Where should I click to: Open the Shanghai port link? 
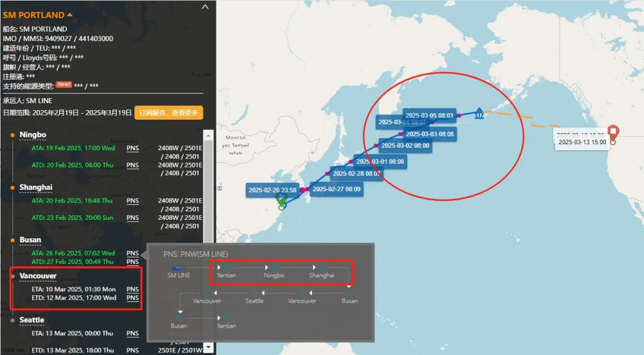[36, 187]
